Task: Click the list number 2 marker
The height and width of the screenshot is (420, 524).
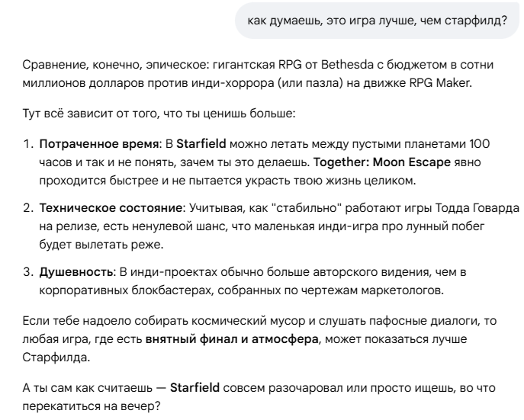Action: [x=29, y=208]
